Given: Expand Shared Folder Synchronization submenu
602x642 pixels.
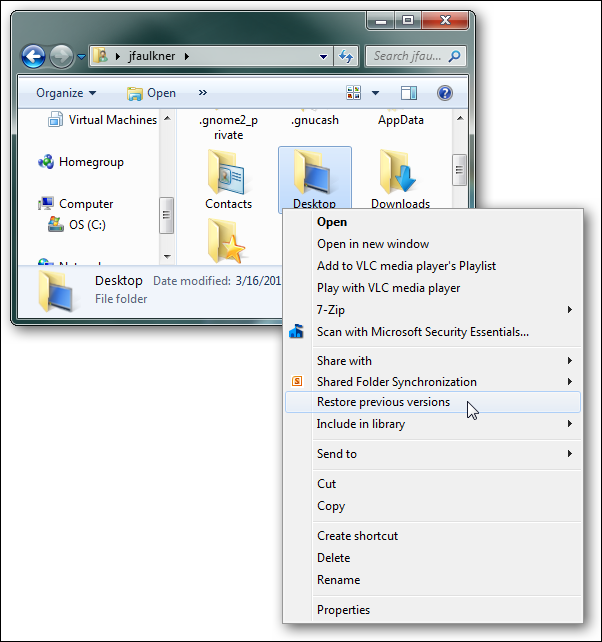Looking at the screenshot, I should pos(433,382).
